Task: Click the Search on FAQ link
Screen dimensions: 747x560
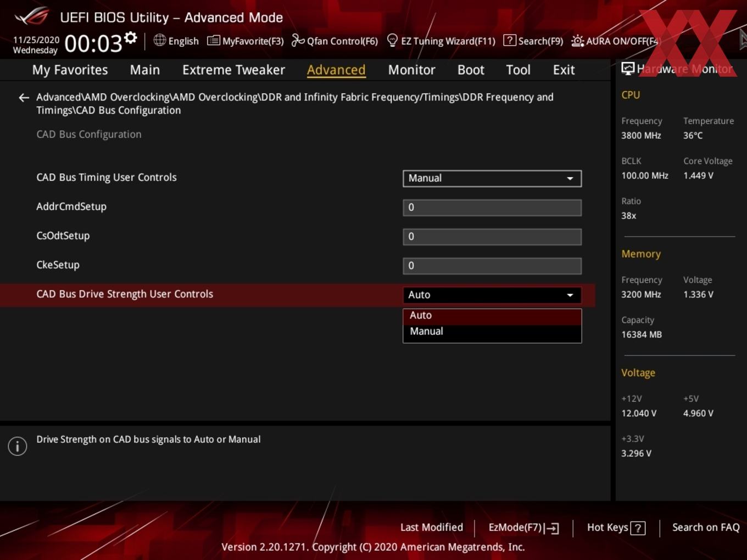Action: [706, 528]
